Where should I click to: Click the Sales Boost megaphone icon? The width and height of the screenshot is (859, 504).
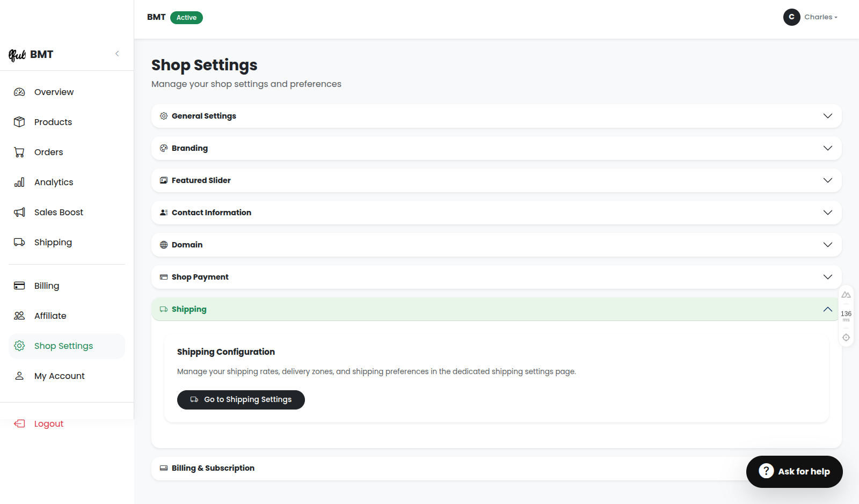coord(19,212)
